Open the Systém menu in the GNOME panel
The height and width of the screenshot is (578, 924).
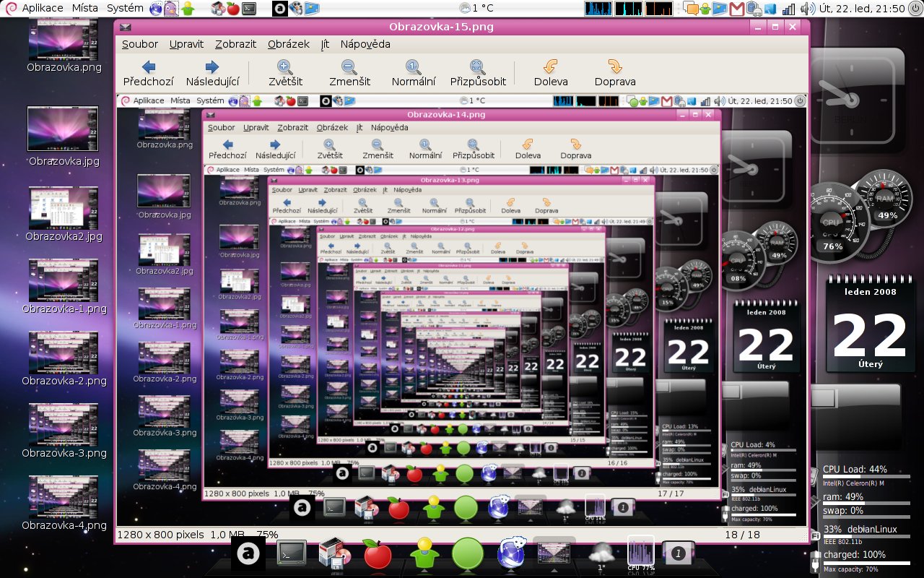point(125,9)
